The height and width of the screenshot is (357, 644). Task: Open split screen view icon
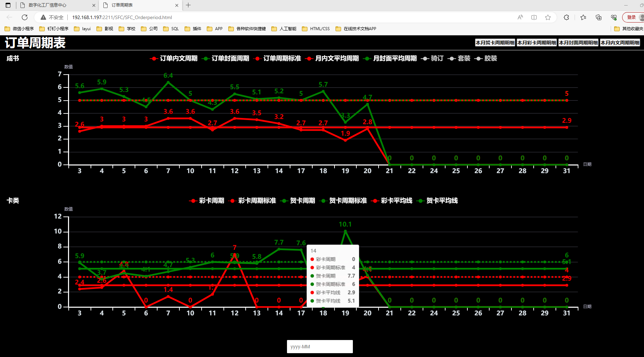pos(534,17)
